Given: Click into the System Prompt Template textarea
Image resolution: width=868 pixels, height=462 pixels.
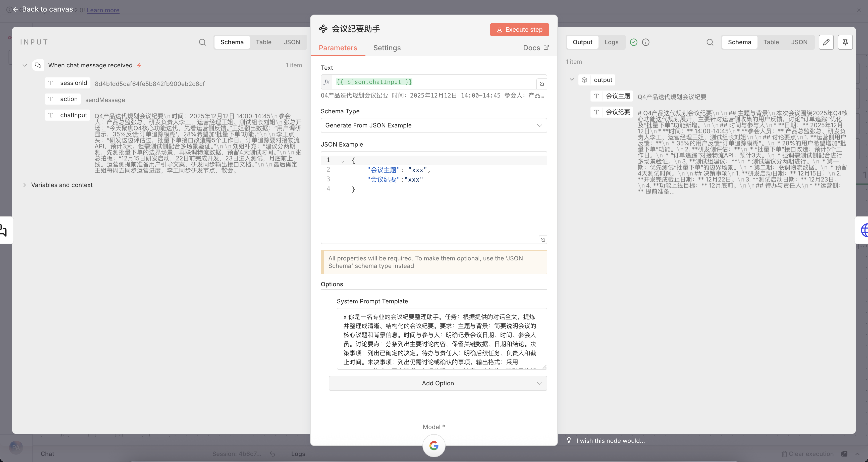Looking at the screenshot, I should tap(441, 339).
